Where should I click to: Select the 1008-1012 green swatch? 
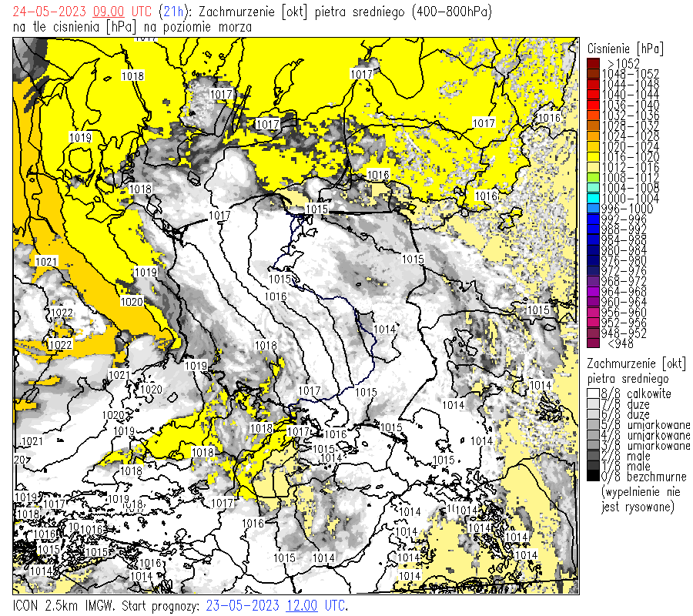593,178
